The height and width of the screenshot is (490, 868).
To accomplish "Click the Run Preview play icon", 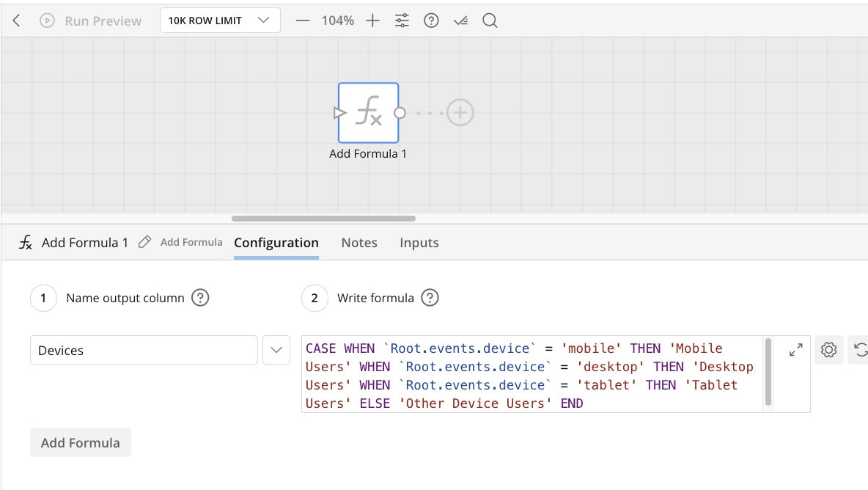I will pos(47,21).
